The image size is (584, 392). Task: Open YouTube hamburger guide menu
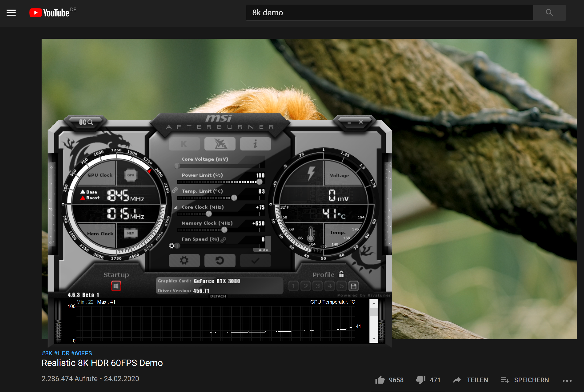pyautogui.click(x=11, y=12)
